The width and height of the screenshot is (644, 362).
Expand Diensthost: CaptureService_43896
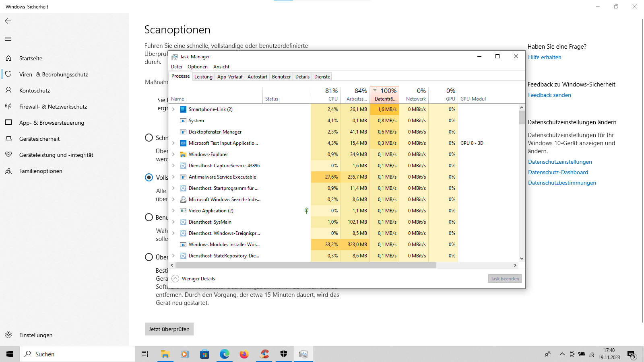pyautogui.click(x=173, y=166)
